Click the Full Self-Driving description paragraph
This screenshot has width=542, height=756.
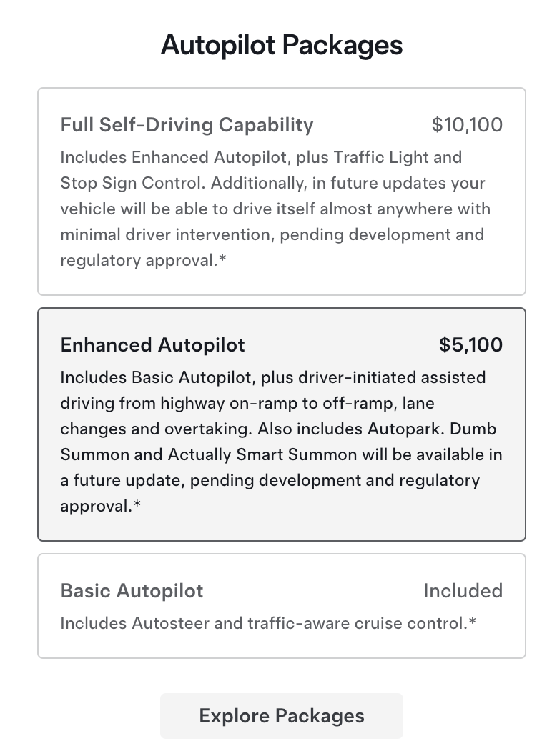[x=275, y=209]
